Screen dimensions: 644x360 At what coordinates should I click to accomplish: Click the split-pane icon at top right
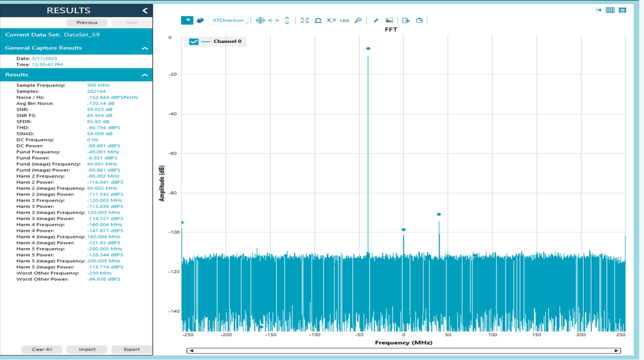pos(598,10)
